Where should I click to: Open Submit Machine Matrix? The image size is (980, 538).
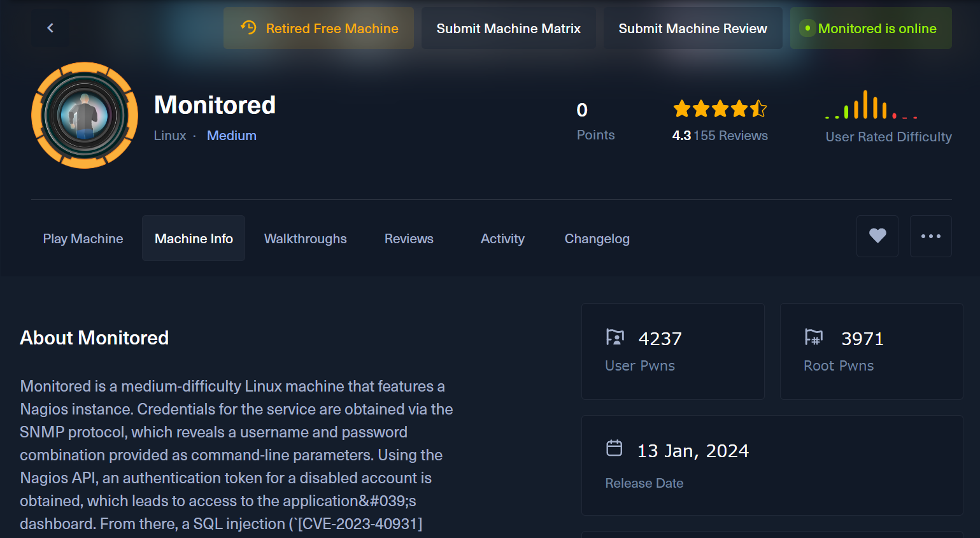[x=509, y=28]
